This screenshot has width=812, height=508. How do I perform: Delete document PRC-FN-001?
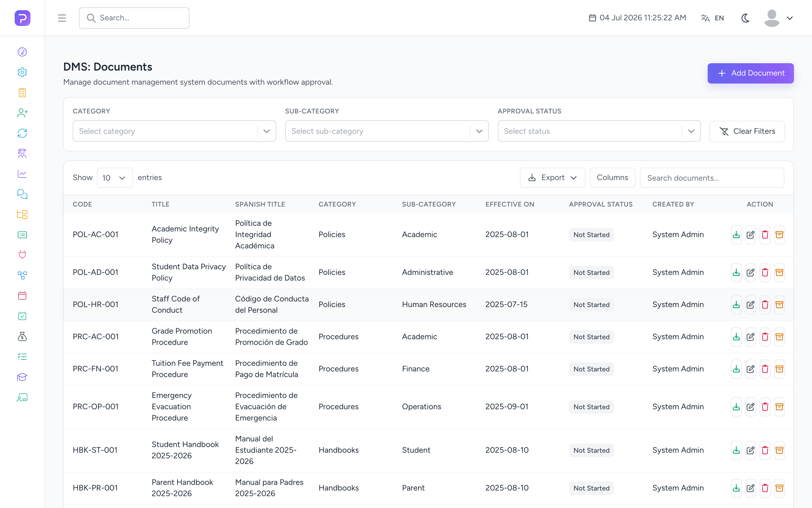pos(765,369)
